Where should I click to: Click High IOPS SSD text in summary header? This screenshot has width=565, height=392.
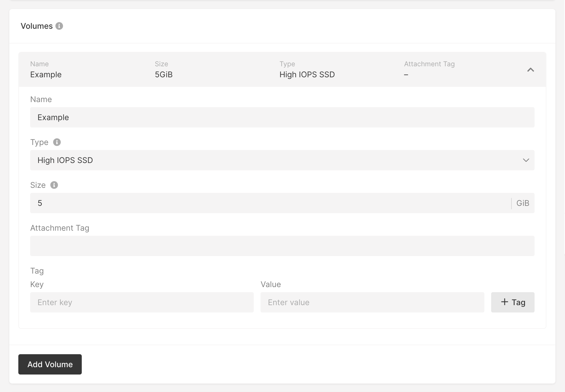coord(307,74)
